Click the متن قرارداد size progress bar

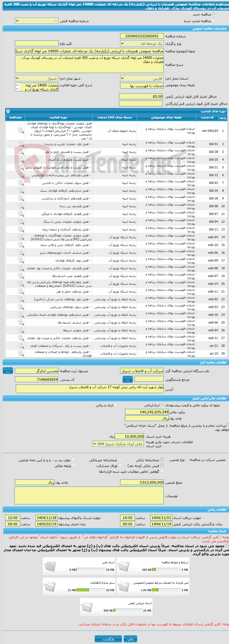tap(166, 590)
